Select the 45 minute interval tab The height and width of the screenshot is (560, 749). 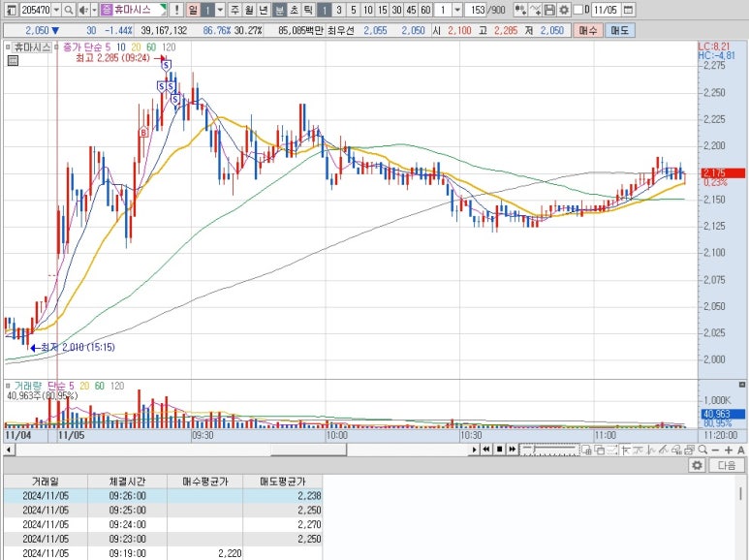pos(411,10)
